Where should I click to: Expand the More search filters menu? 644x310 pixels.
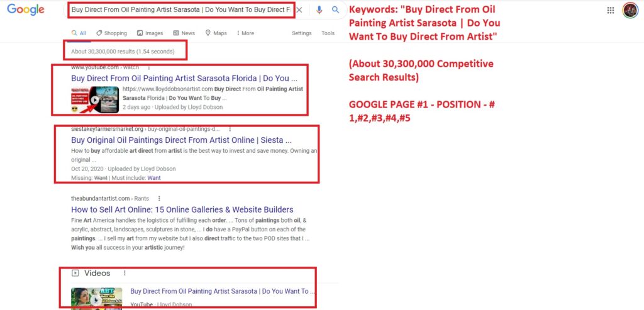point(244,33)
